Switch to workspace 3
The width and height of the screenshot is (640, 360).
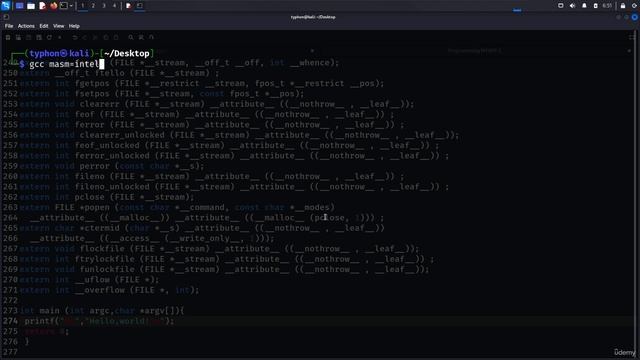[104, 6]
